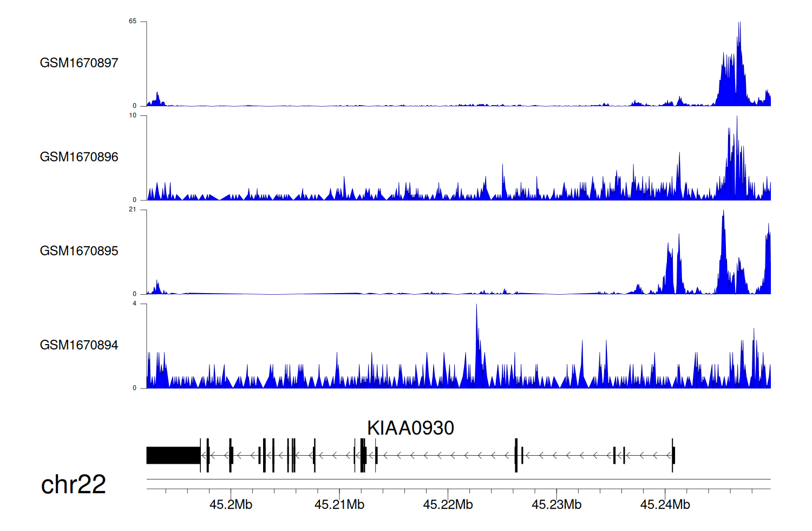This screenshot has width=812, height=531.
Task: Click the GSM1670895 track name
Action: (x=79, y=251)
